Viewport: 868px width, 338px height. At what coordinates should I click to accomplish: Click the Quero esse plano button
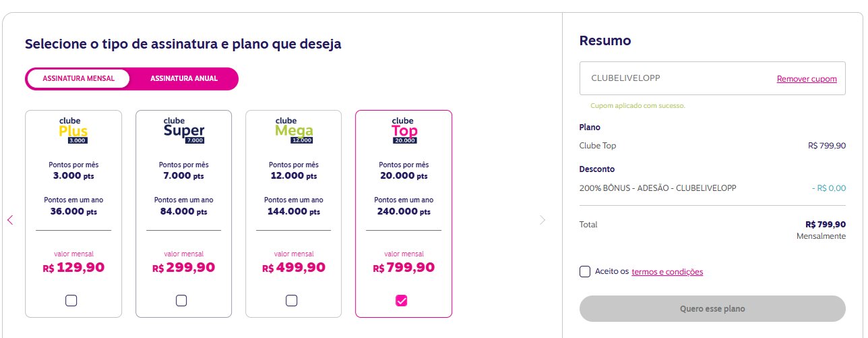(712, 309)
